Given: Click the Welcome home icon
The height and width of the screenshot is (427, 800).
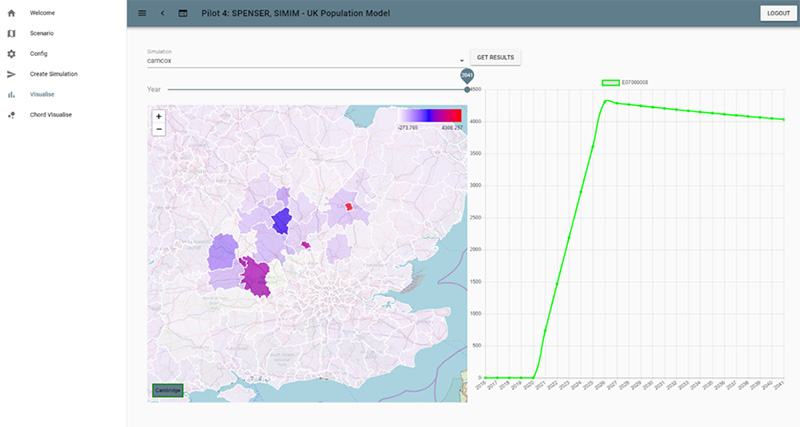Looking at the screenshot, I should click(x=11, y=13).
